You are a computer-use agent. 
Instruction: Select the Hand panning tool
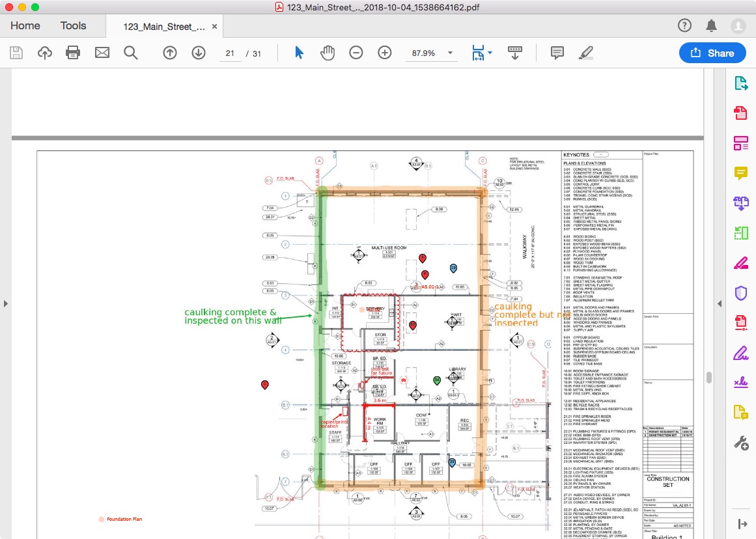click(328, 53)
